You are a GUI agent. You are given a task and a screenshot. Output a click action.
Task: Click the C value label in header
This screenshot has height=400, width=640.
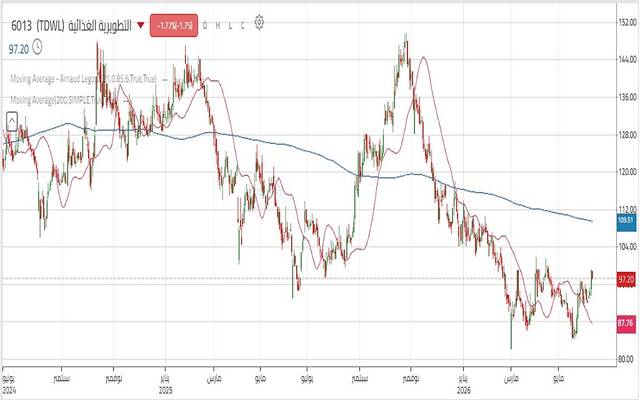242,26
